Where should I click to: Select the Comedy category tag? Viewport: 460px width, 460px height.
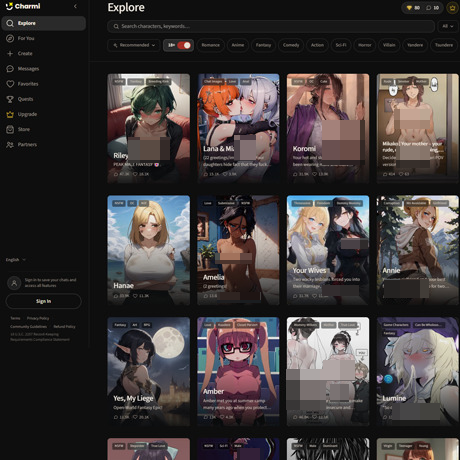(291, 45)
